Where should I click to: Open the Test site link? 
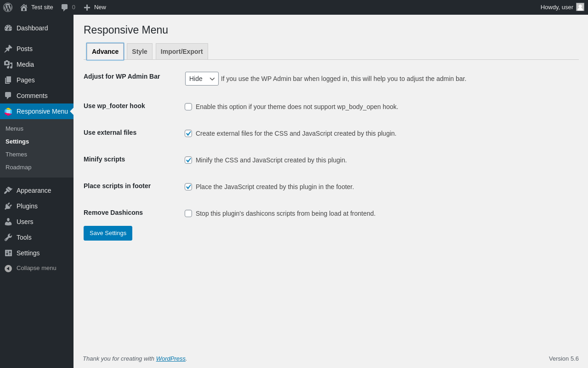click(42, 7)
